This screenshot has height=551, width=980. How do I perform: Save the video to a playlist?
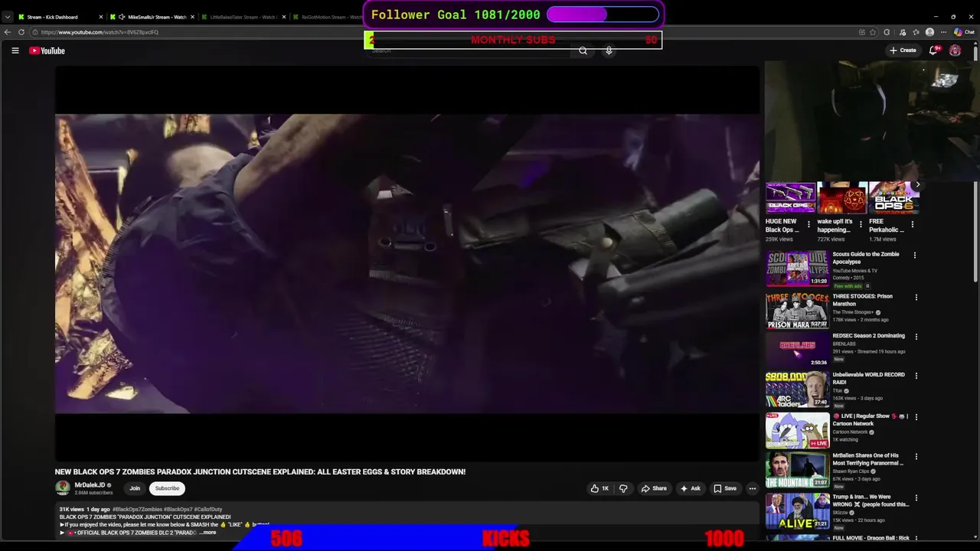click(725, 488)
